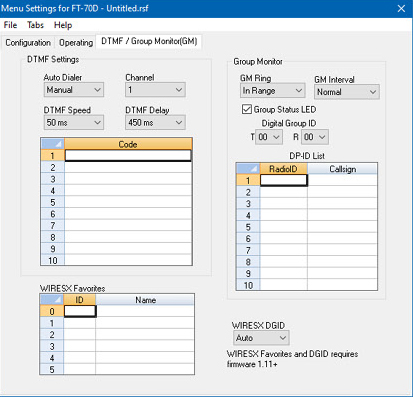
Task: Open the DTMF Channel dropdown
Action: pos(155,90)
